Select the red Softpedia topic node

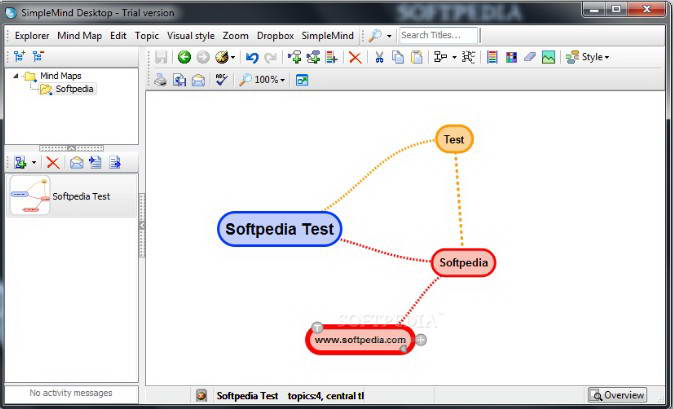pyautogui.click(x=464, y=262)
